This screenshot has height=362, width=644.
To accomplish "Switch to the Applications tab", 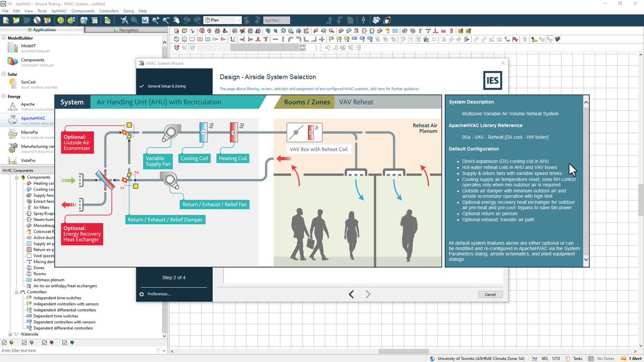I will point(42,30).
